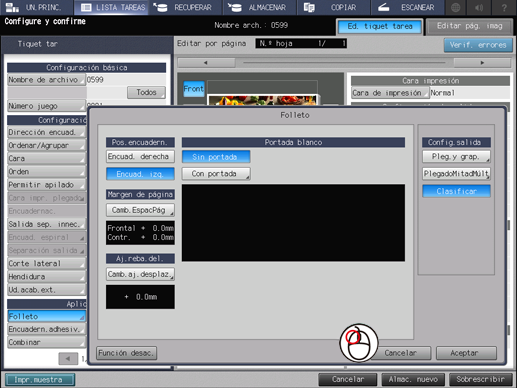
Task: Select the Folleto application item
Action: coord(46,316)
